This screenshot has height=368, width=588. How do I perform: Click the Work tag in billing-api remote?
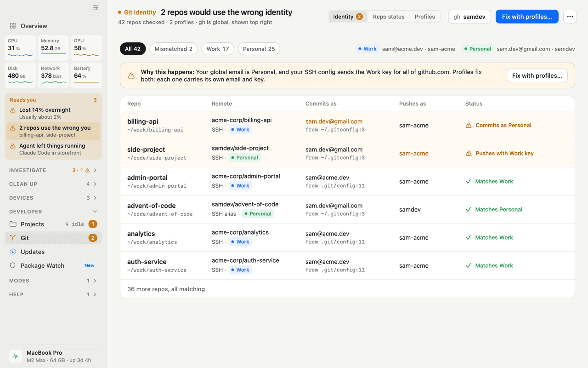click(240, 130)
